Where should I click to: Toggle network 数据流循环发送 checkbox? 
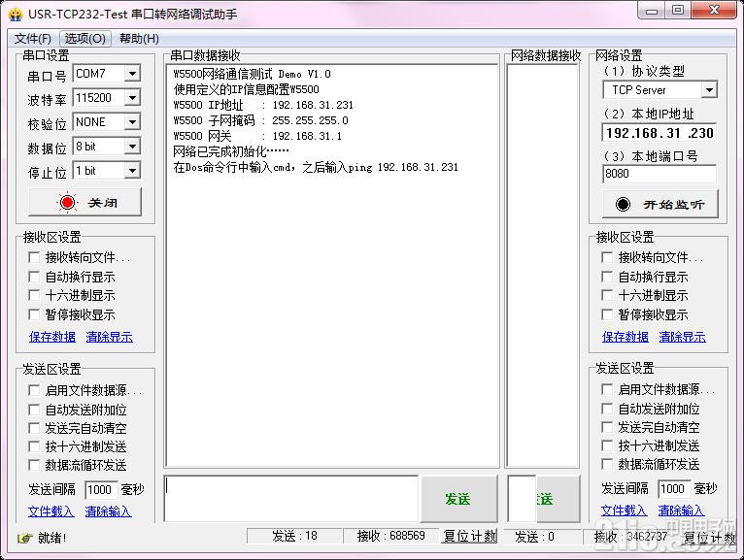click(607, 464)
